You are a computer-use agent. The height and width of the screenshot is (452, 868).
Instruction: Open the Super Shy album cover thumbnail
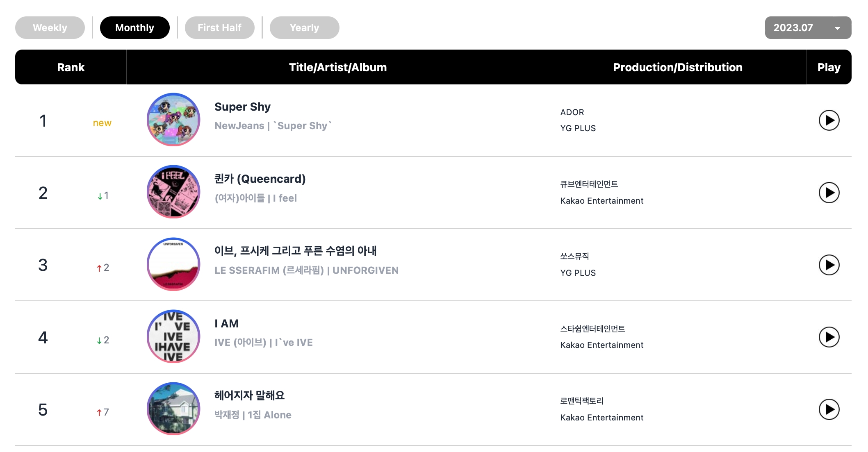(173, 120)
